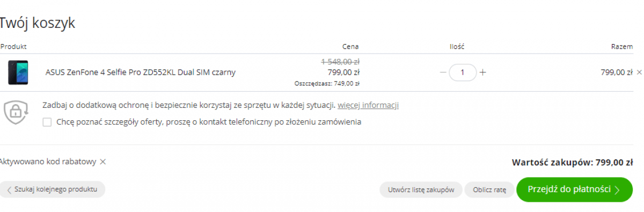Click the 'Oblicz ratę' button

(x=489, y=190)
